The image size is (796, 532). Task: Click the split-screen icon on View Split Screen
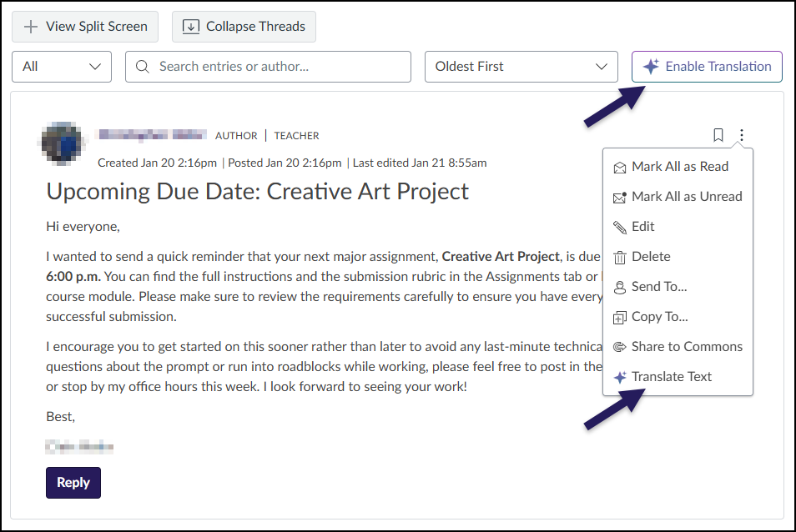(31, 26)
